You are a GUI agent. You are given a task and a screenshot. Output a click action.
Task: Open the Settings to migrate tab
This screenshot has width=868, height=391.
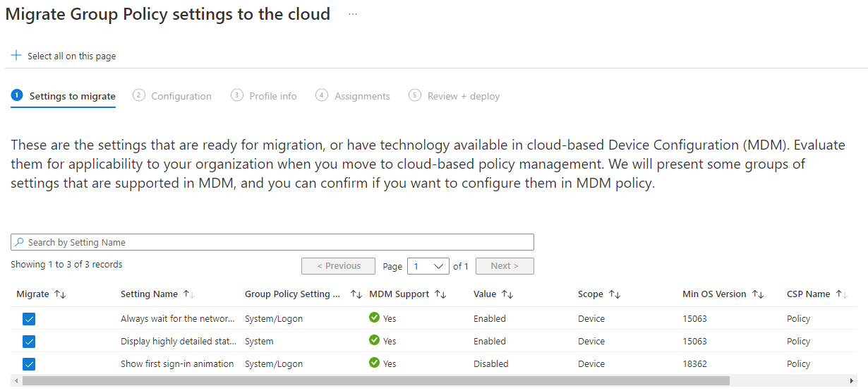point(64,97)
